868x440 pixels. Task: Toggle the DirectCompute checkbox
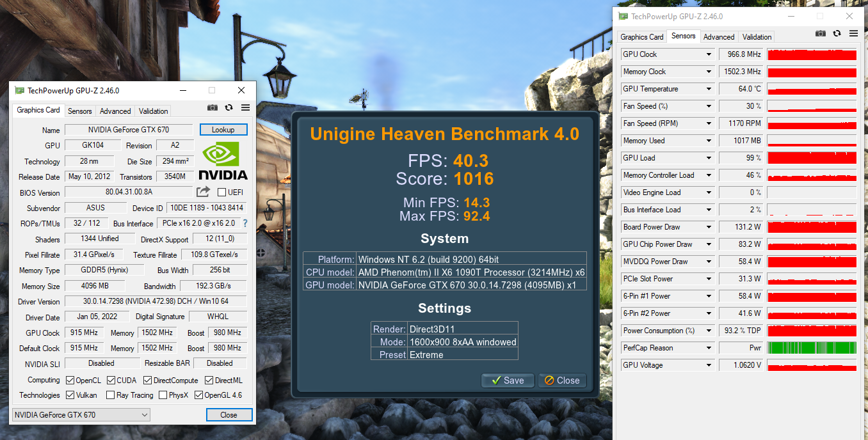148,380
